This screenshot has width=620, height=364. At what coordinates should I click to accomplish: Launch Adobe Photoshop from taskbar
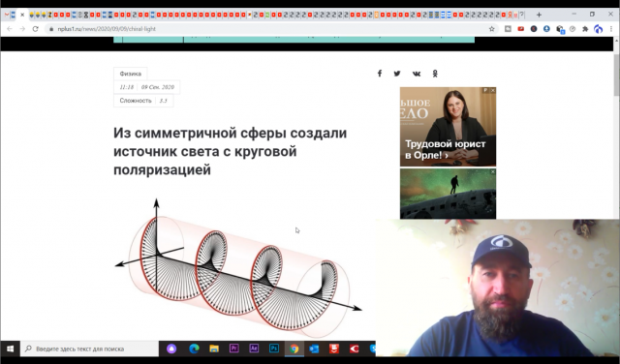pyautogui.click(x=274, y=349)
